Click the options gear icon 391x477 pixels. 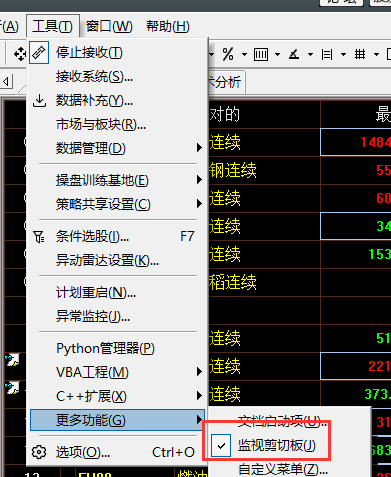pos(39,452)
